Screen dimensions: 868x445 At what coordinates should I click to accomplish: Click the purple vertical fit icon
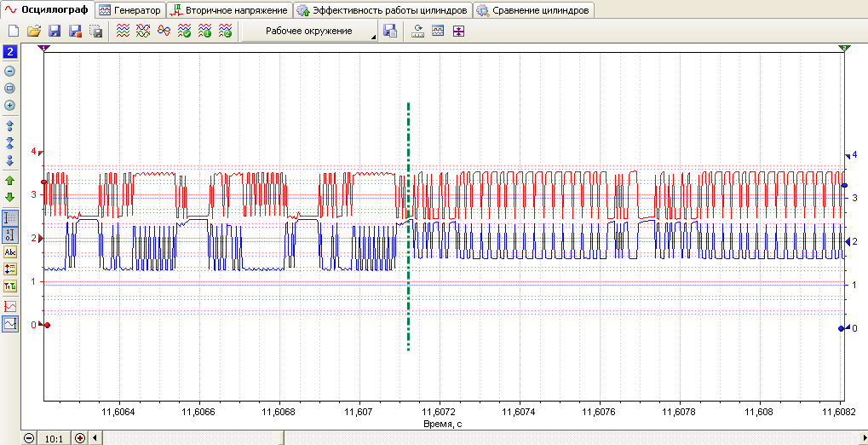click(457, 31)
